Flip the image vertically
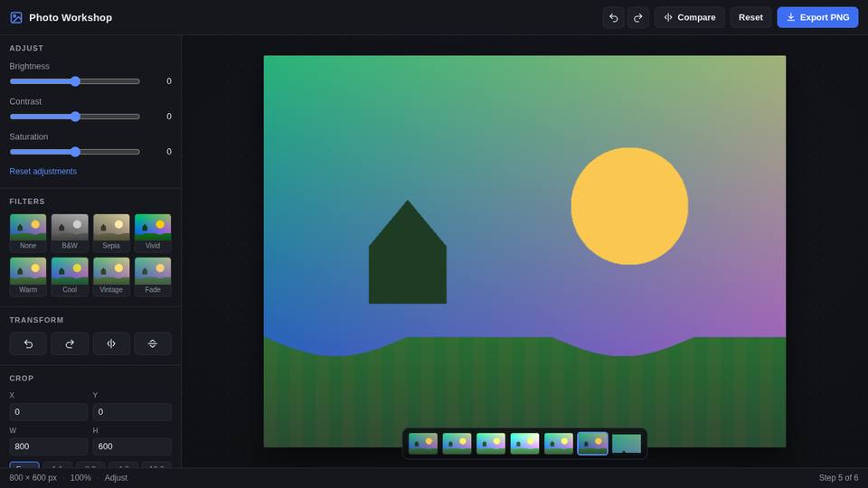Viewport: 868px width, 488px height. 153,343
